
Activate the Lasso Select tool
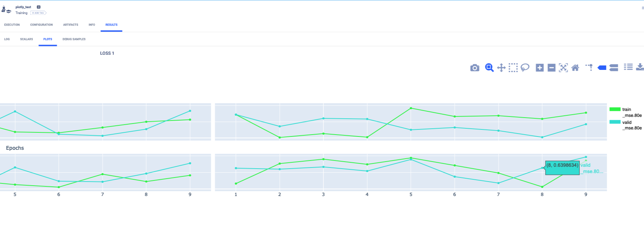tap(526, 68)
